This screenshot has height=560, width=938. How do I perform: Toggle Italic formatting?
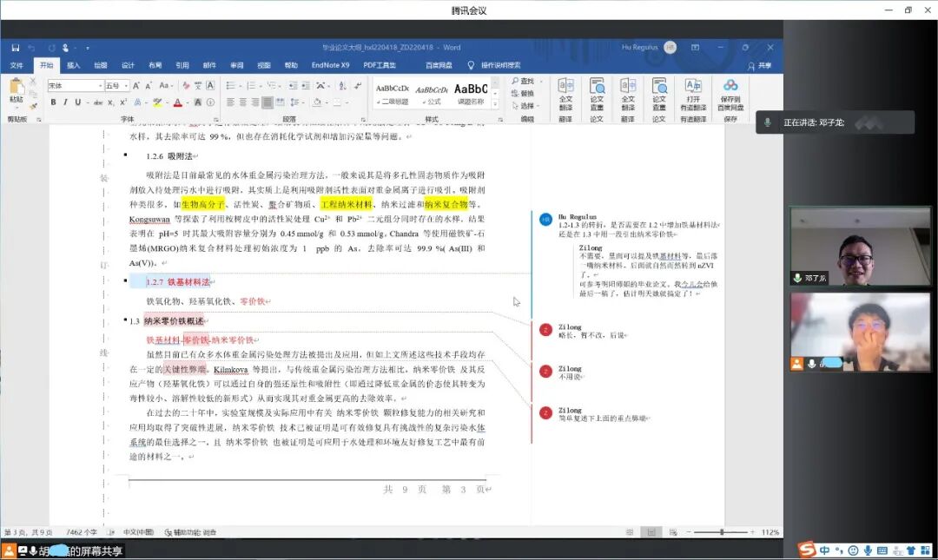point(65,102)
